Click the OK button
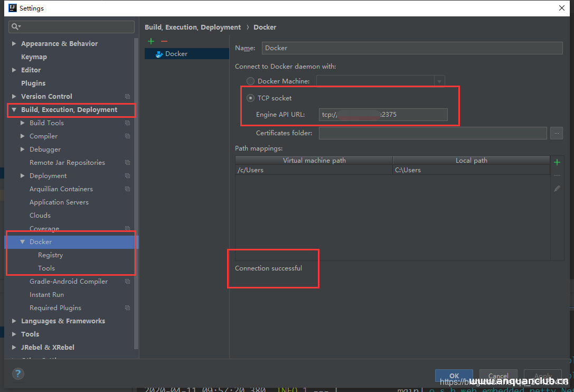Screen dimensions: 574x392 (454, 376)
